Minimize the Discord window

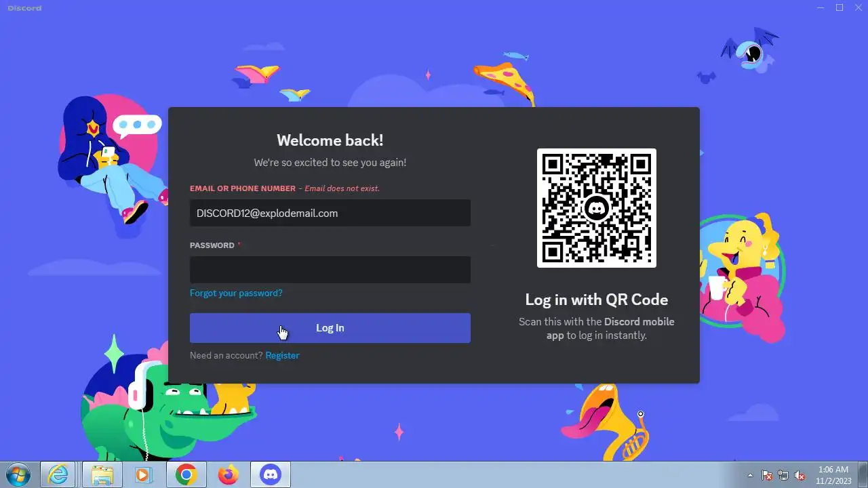tap(821, 7)
